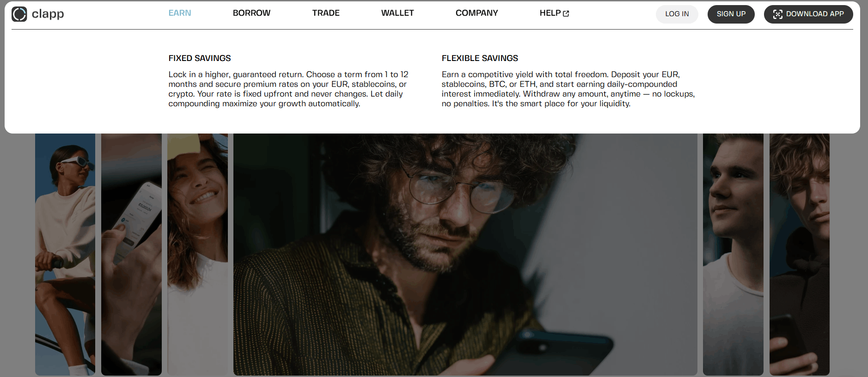Click the Clapp circular logo icon
Image resolution: width=868 pixels, height=377 pixels.
click(x=19, y=14)
